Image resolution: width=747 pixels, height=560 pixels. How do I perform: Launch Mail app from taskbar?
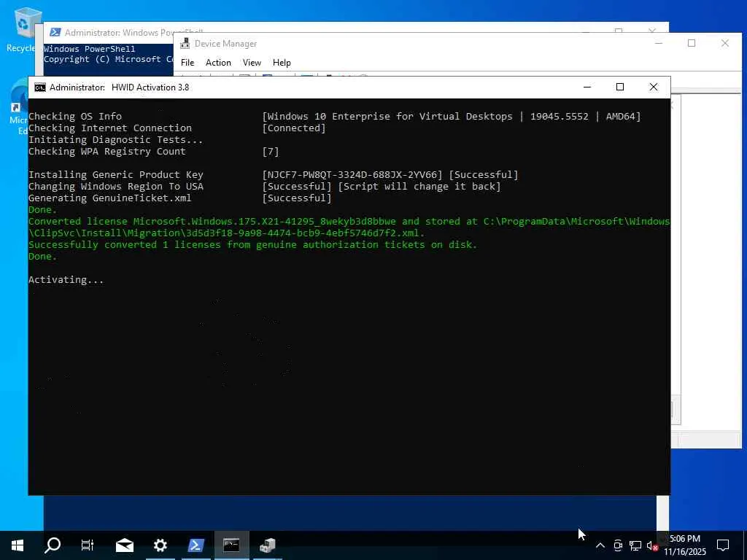(124, 545)
